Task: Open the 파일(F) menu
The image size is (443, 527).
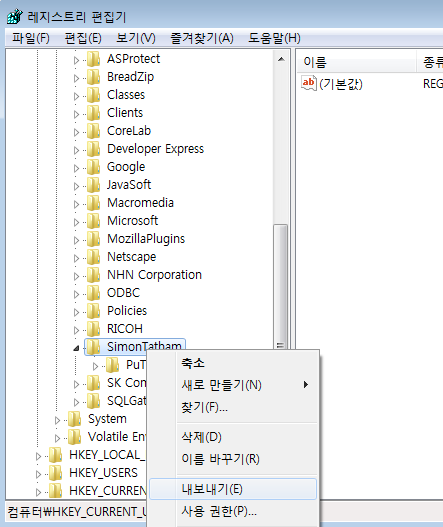Action: tap(31, 38)
